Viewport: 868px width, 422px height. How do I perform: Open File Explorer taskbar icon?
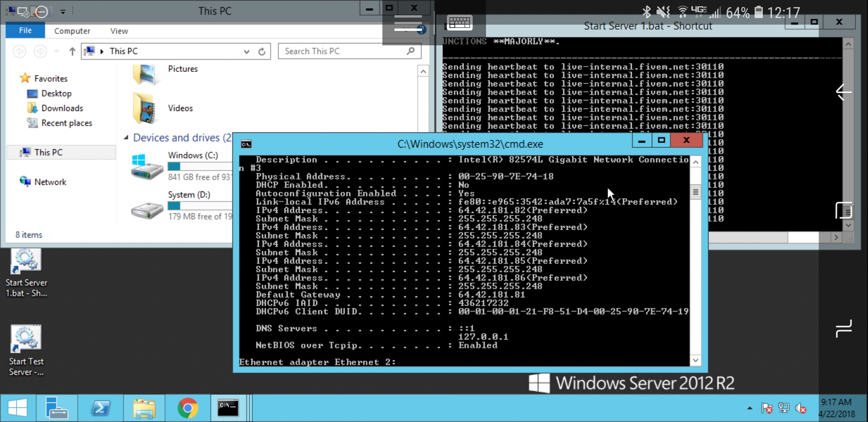(144, 408)
